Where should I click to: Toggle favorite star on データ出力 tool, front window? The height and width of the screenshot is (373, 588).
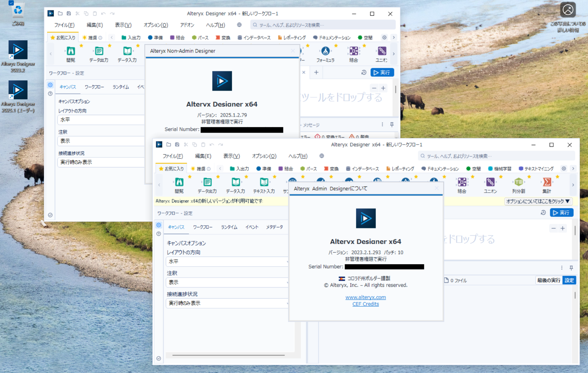coord(218,177)
